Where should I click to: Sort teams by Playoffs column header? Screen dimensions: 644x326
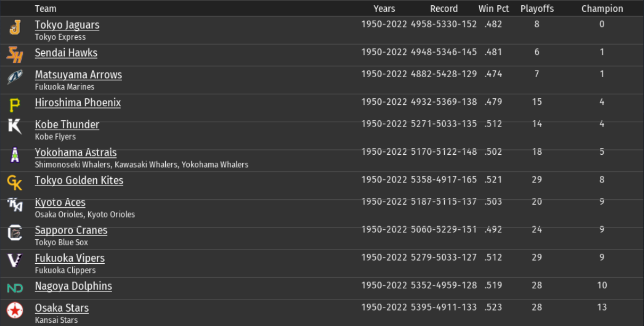[537, 9]
